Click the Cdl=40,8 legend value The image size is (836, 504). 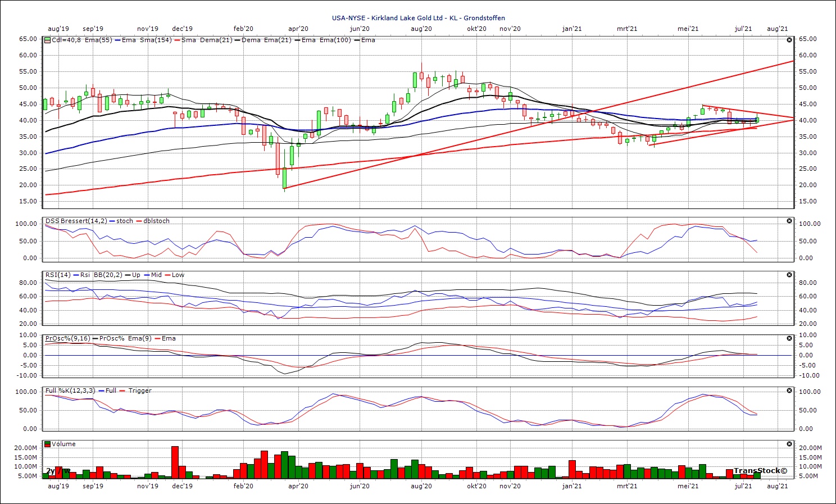pyautogui.click(x=67, y=40)
